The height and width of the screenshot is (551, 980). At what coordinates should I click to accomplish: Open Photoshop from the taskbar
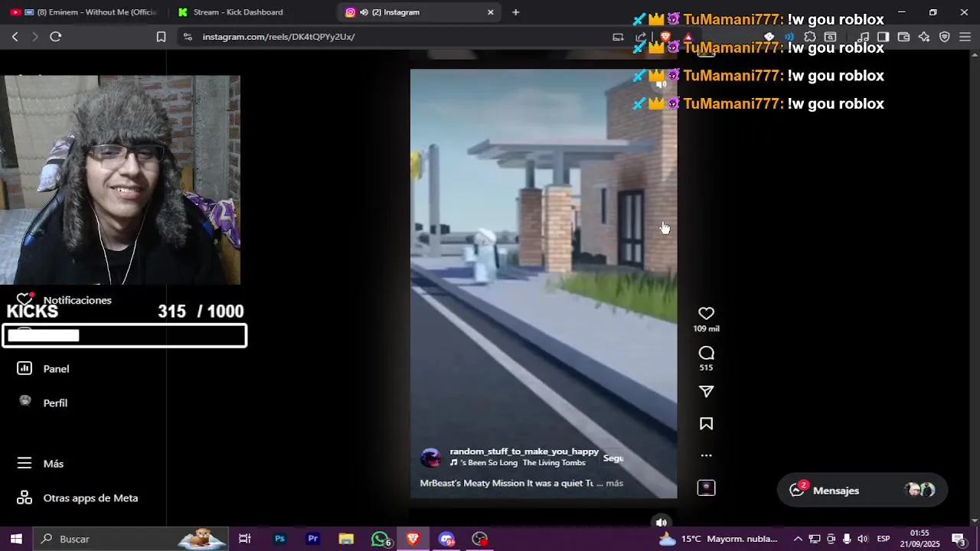pos(279,539)
